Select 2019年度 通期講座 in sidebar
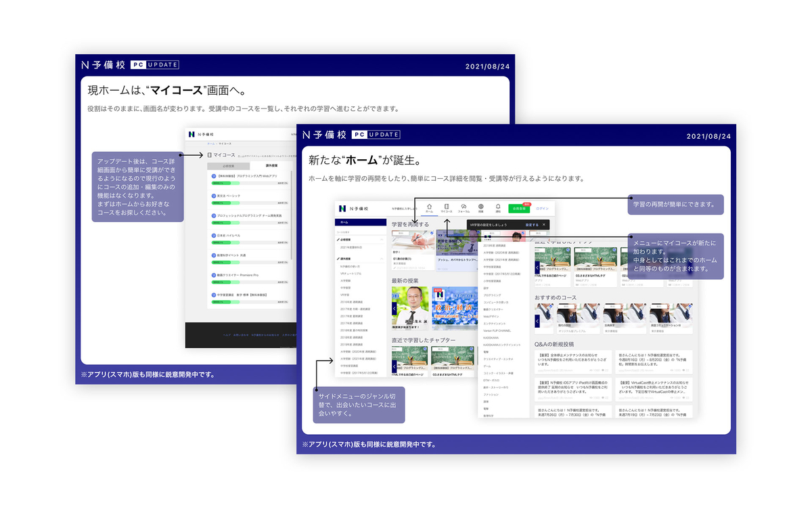 351,344
